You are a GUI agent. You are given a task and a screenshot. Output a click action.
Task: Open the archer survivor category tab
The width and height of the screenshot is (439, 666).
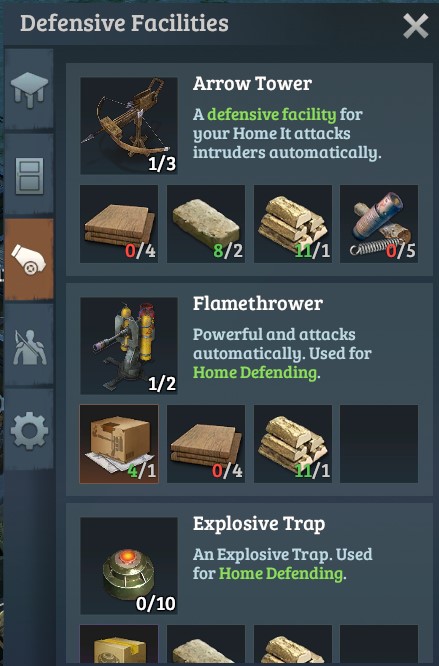point(29,345)
